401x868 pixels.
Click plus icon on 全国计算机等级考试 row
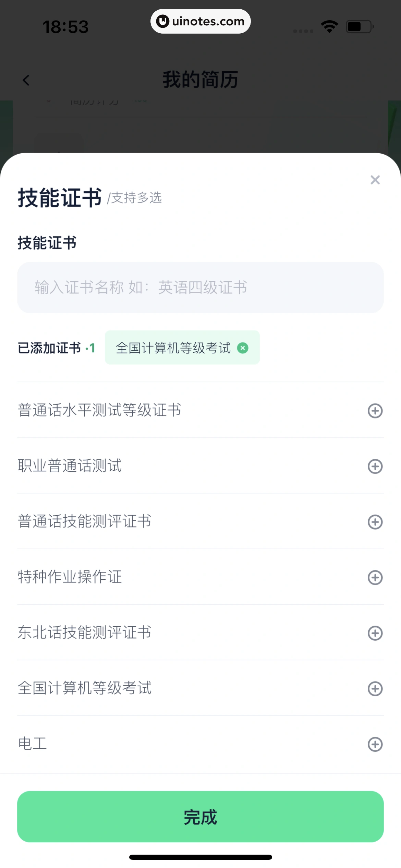(x=375, y=688)
